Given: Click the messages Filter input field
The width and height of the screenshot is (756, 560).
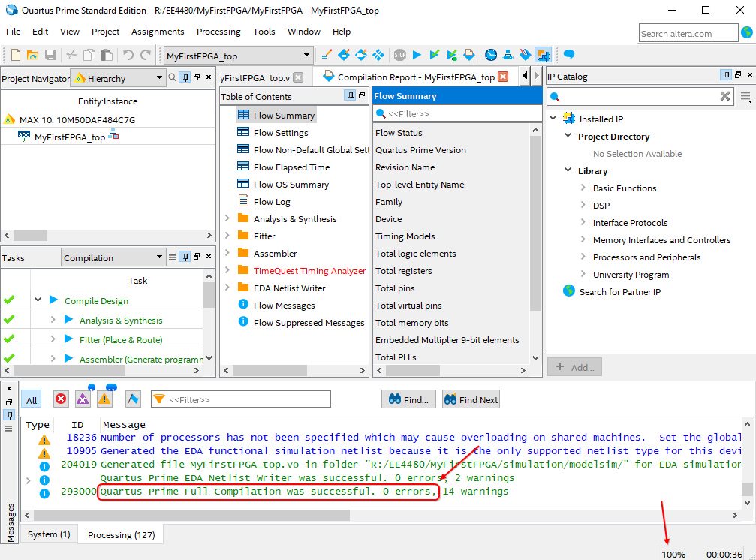Looking at the screenshot, I should pyautogui.click(x=248, y=399).
